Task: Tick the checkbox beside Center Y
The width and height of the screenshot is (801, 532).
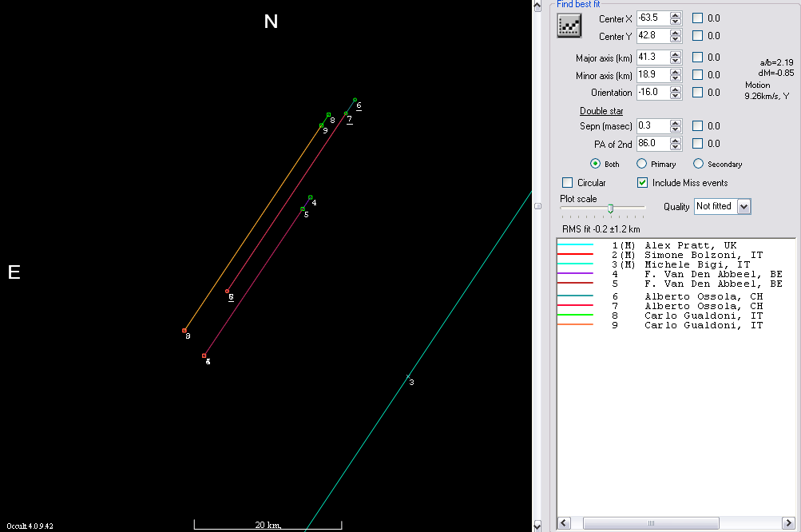Action: [697, 35]
